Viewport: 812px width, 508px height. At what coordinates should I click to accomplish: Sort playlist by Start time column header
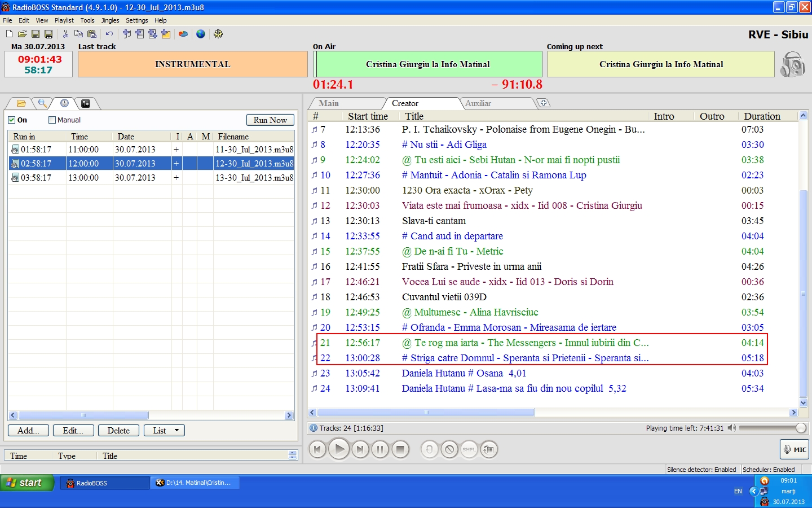click(368, 116)
